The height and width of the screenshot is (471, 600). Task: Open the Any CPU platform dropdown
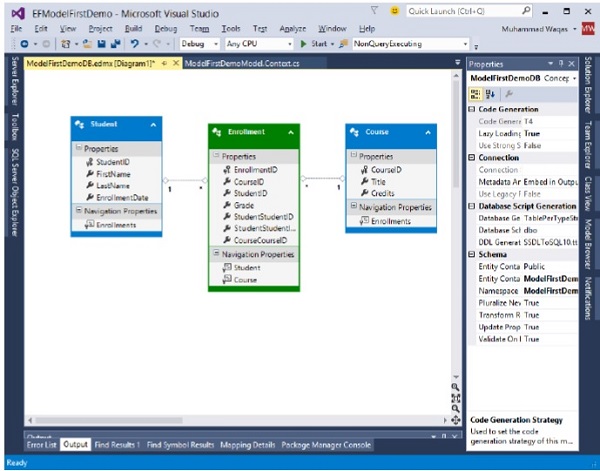tap(257, 44)
